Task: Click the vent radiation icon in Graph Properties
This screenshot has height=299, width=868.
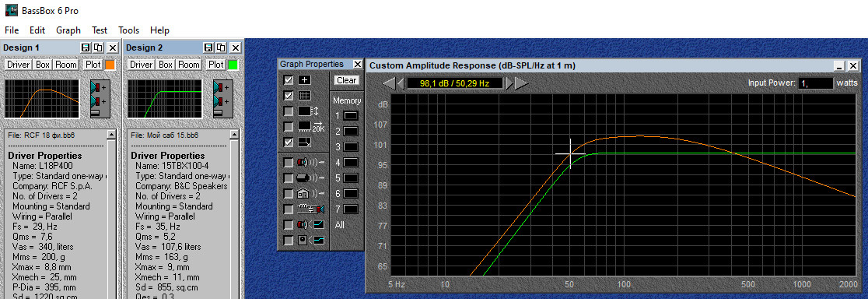Action: (x=310, y=178)
